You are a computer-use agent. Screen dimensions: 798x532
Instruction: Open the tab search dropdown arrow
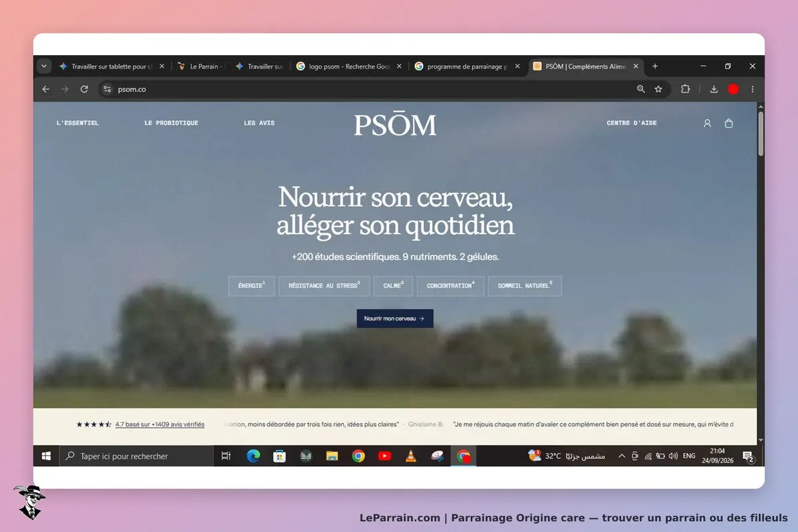click(x=44, y=66)
